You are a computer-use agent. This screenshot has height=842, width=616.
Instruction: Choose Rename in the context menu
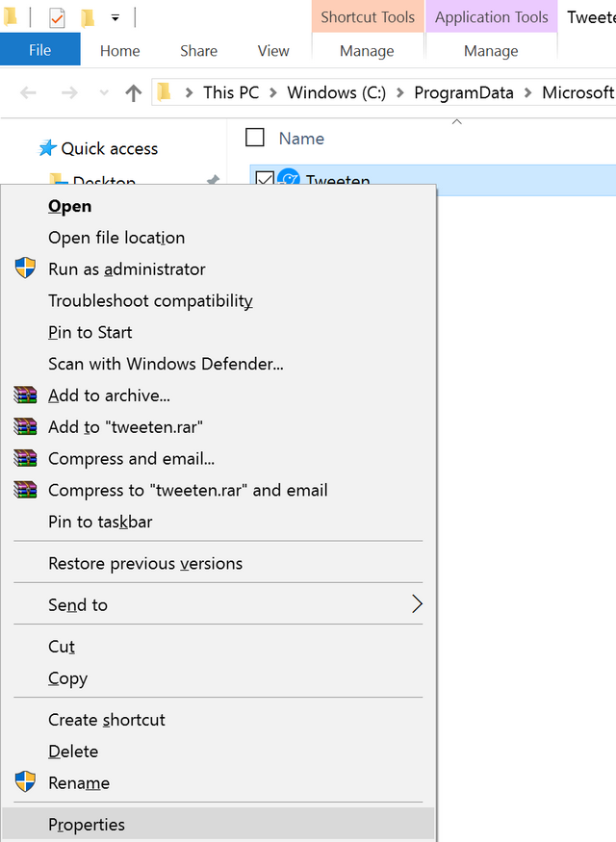click(x=218, y=783)
